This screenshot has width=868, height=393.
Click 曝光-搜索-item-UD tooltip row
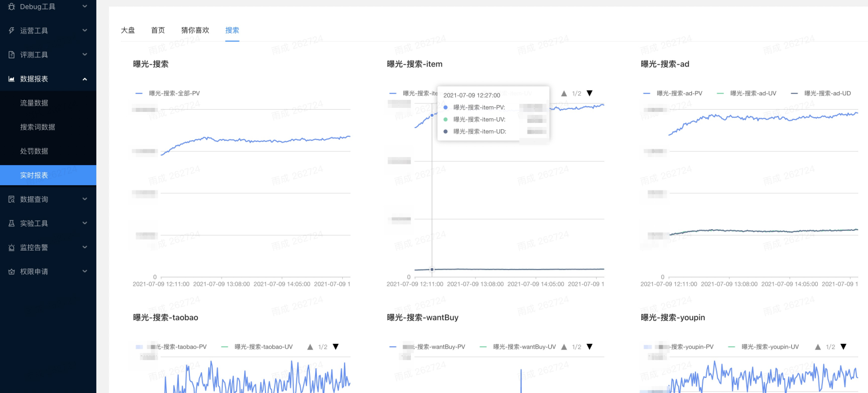[493, 132]
